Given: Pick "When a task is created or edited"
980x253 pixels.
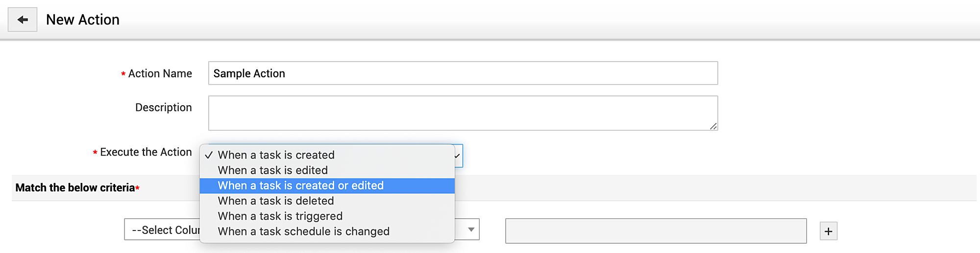Looking at the screenshot, I should (x=301, y=185).
